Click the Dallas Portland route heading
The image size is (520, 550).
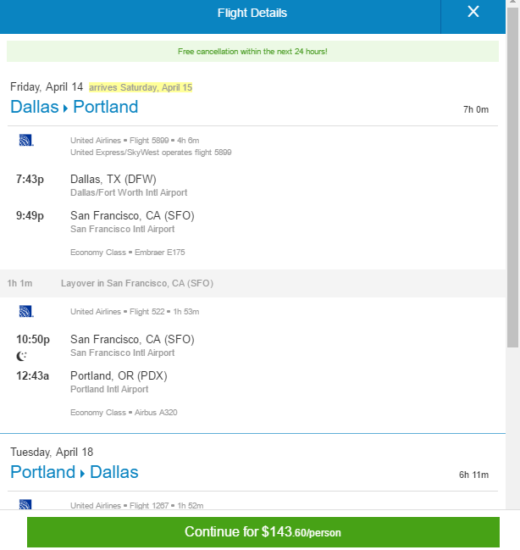tap(74, 107)
